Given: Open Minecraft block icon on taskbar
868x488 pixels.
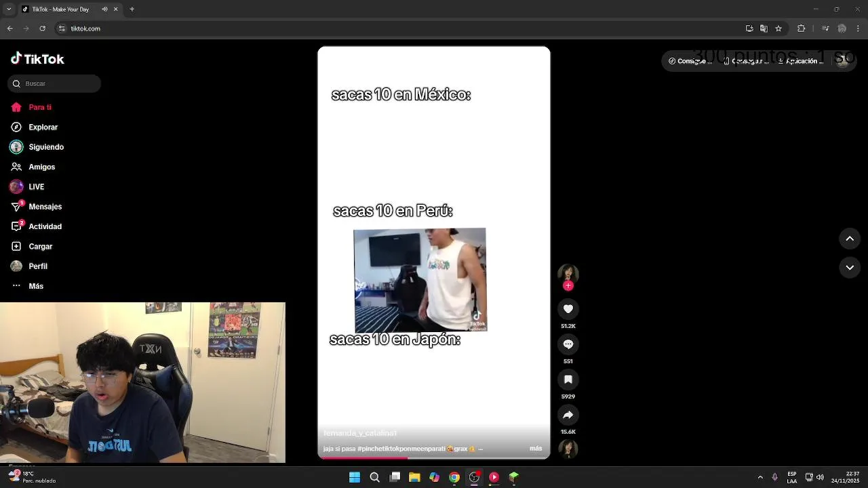Looking at the screenshot, I should click(x=514, y=477).
